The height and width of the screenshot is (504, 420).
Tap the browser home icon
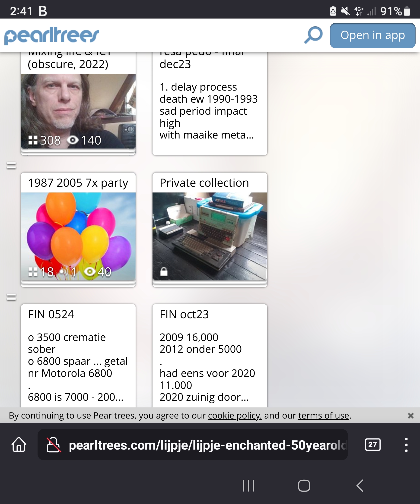click(x=19, y=444)
